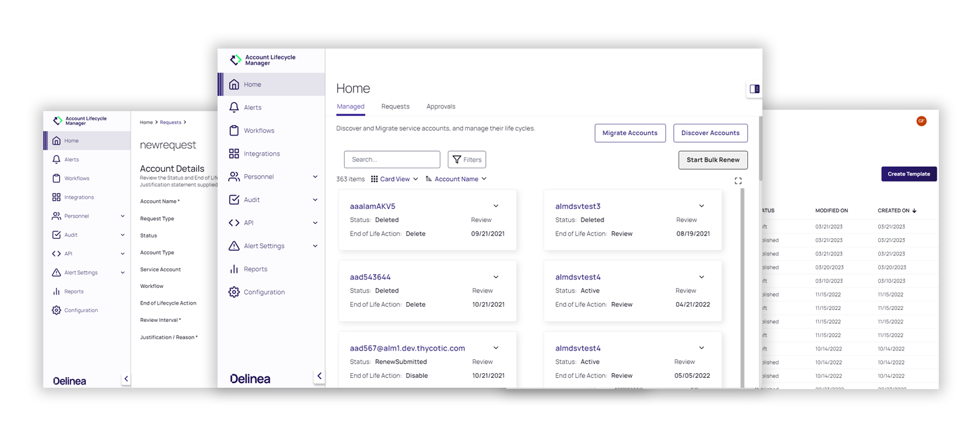Collapse center sidebar using the left chevron
This screenshot has width=980, height=431.
[319, 376]
